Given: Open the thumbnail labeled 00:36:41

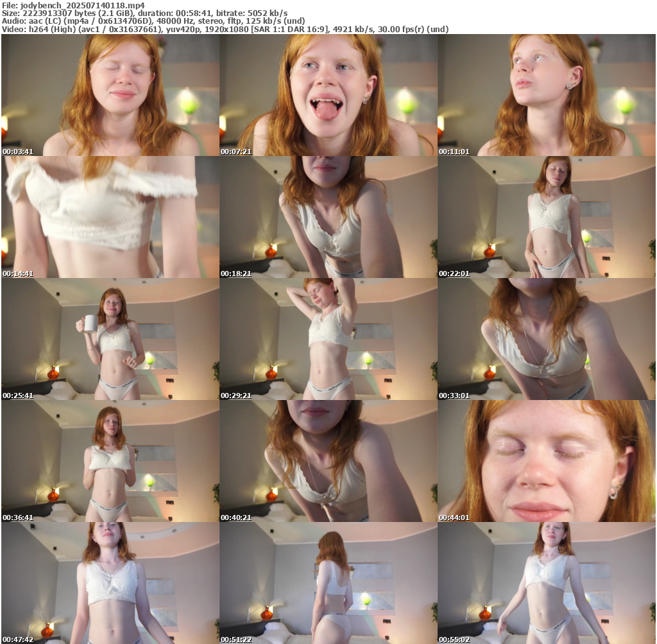Looking at the screenshot, I should [x=110, y=461].
